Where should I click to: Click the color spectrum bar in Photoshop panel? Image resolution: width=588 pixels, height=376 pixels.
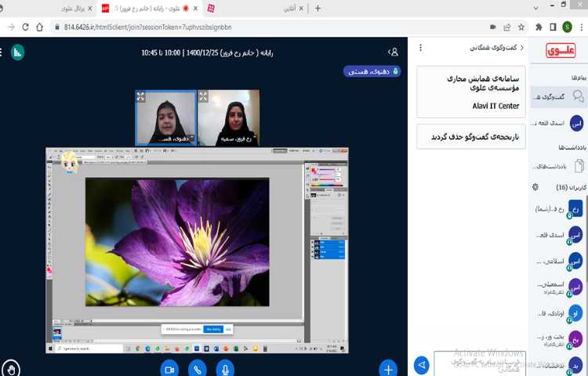(326, 185)
